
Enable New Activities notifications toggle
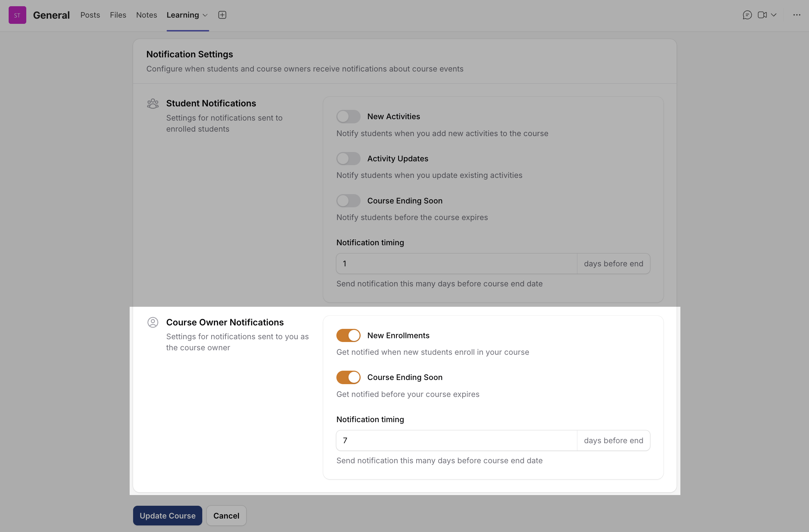[x=348, y=117]
